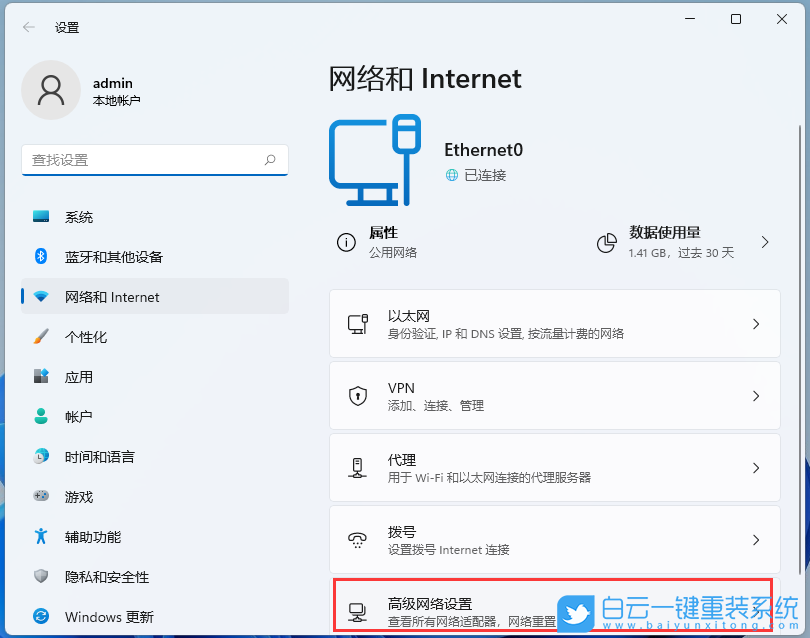
Task: Open the 系统 (System) settings icon
Action: pos(41,217)
